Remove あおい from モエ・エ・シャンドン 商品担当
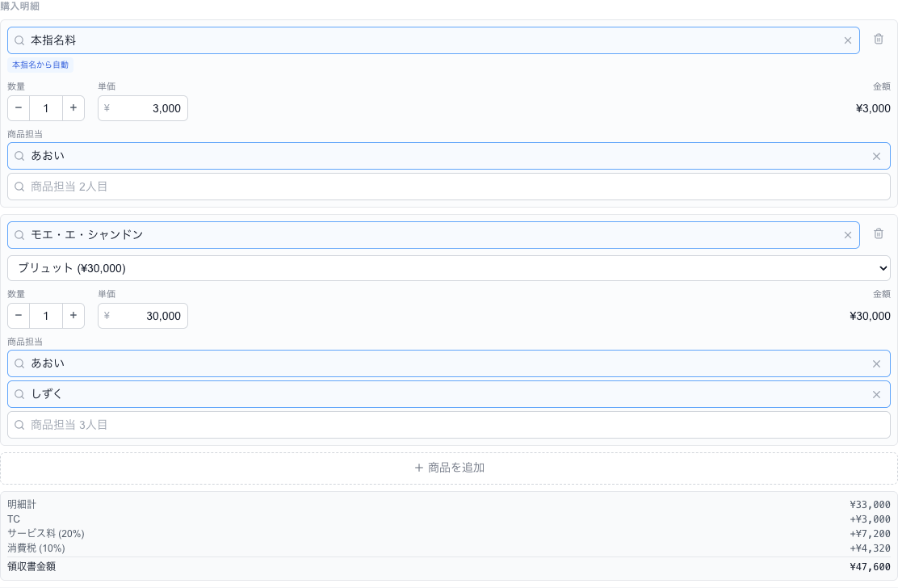The width and height of the screenshot is (898, 588). click(876, 364)
